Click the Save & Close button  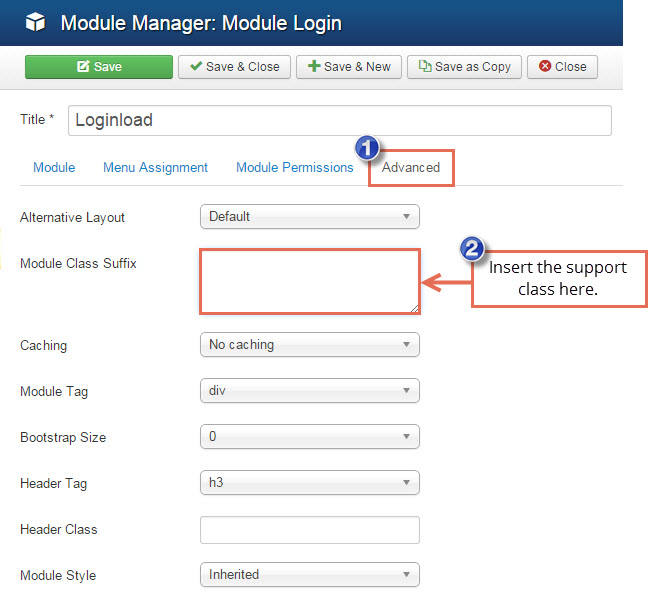click(x=234, y=67)
